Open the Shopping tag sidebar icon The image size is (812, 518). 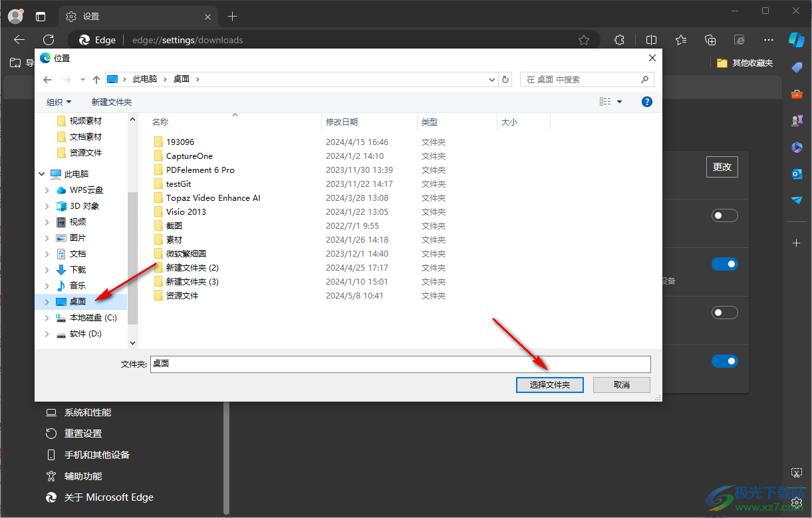pos(797,67)
